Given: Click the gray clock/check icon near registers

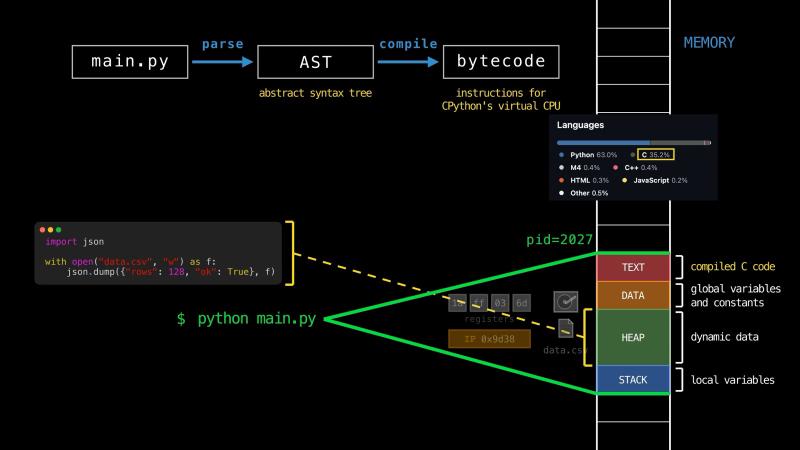Looking at the screenshot, I should 566,302.
